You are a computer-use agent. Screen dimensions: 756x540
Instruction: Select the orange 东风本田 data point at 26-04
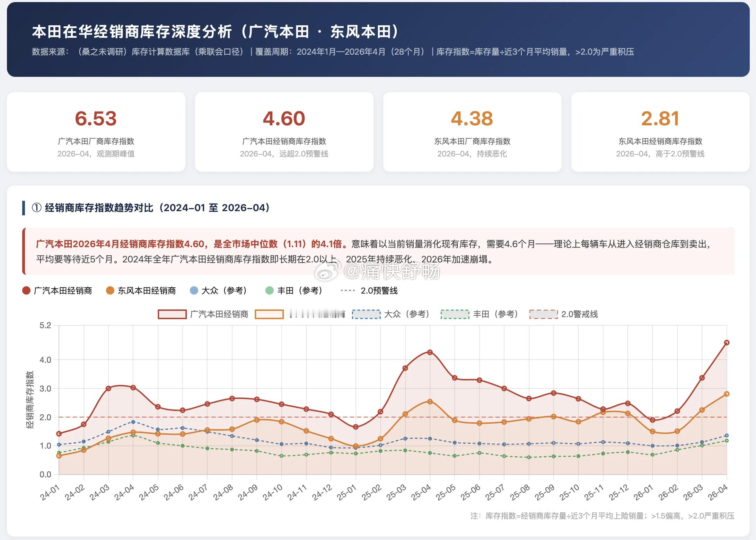point(727,394)
